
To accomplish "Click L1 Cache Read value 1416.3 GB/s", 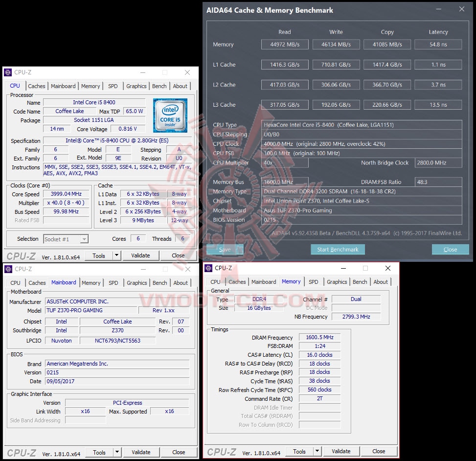I will (x=285, y=65).
